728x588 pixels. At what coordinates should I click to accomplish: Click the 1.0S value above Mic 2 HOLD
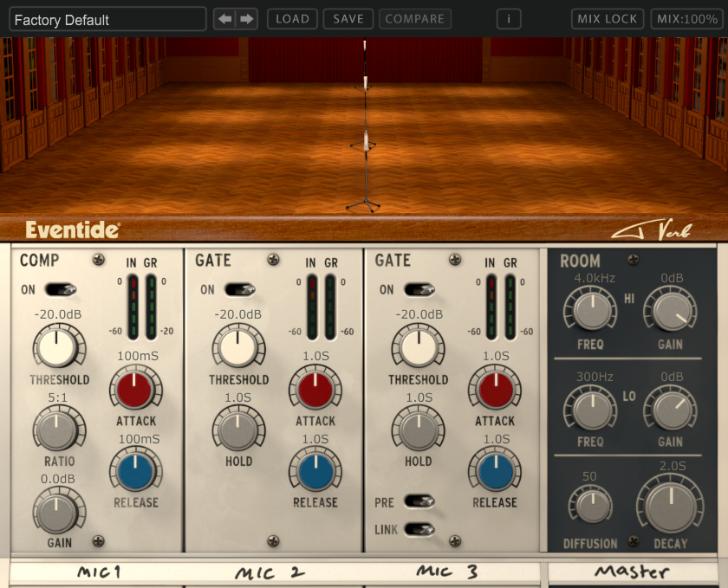(238, 397)
